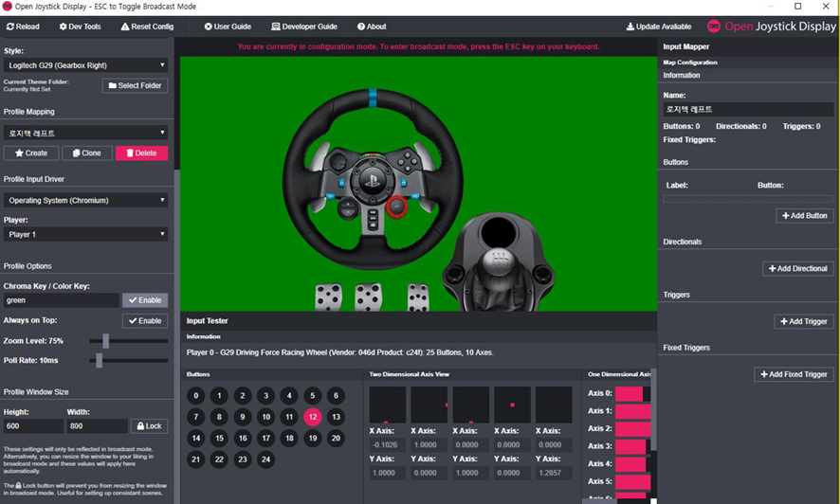The height and width of the screenshot is (504, 840).
Task: Click the Reload toolbar item
Action: (23, 27)
